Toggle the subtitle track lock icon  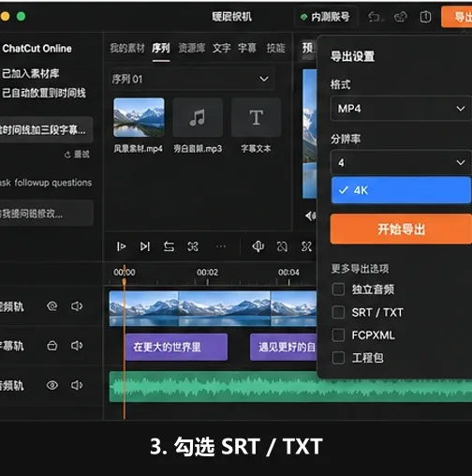52,346
